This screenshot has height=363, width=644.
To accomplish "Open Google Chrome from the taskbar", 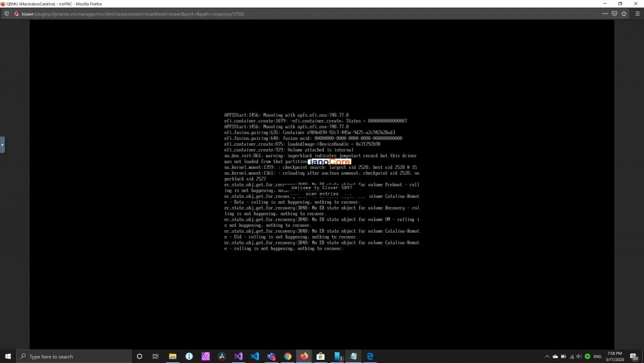I will [287, 357].
